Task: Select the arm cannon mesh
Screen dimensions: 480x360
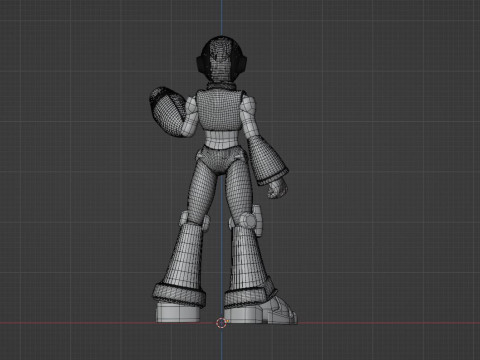Action: click(168, 111)
